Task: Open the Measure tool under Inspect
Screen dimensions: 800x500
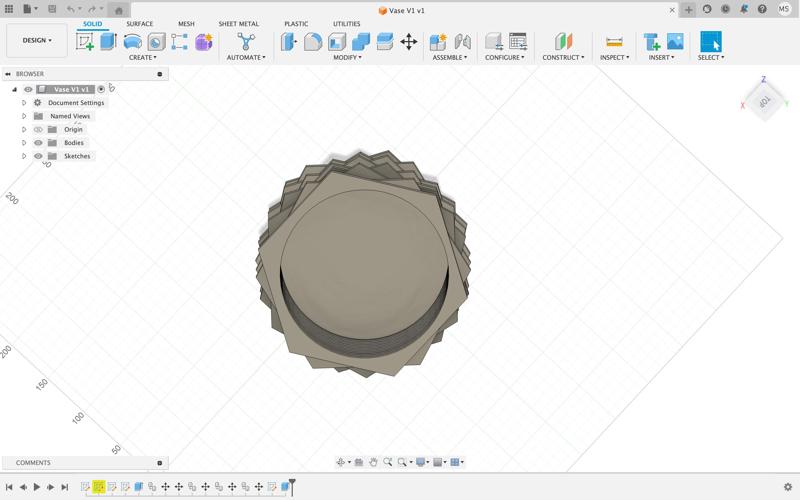Action: click(x=614, y=42)
